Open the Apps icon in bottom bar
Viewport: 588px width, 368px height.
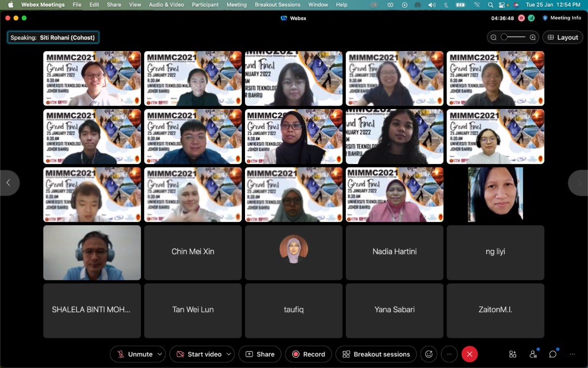pyautogui.click(x=513, y=354)
